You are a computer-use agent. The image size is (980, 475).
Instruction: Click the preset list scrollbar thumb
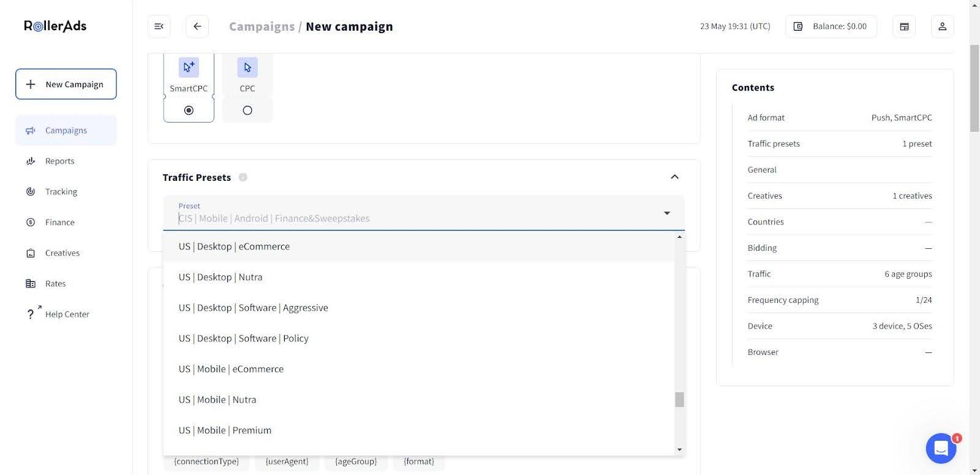[x=679, y=400]
